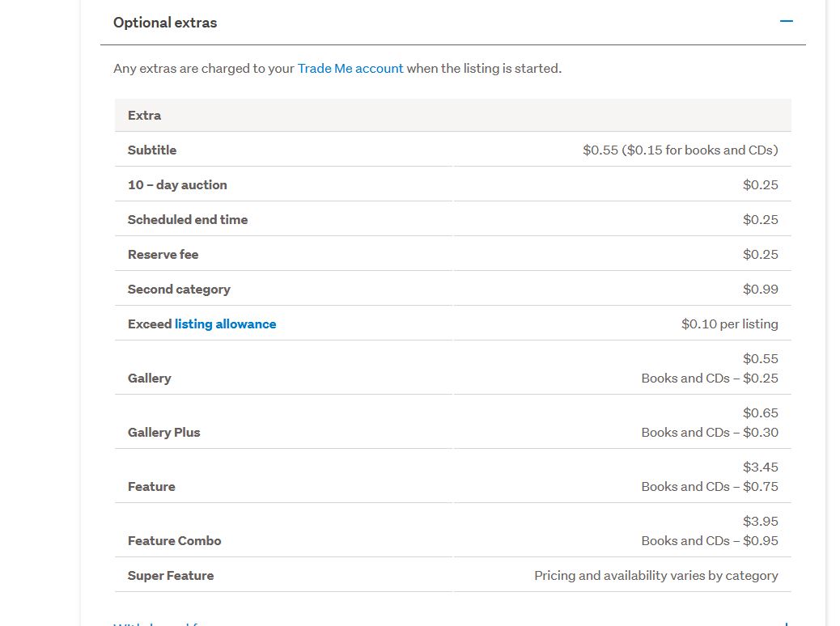The height and width of the screenshot is (626, 840).
Task: Click the 10-day auction row label
Action: coord(177,185)
